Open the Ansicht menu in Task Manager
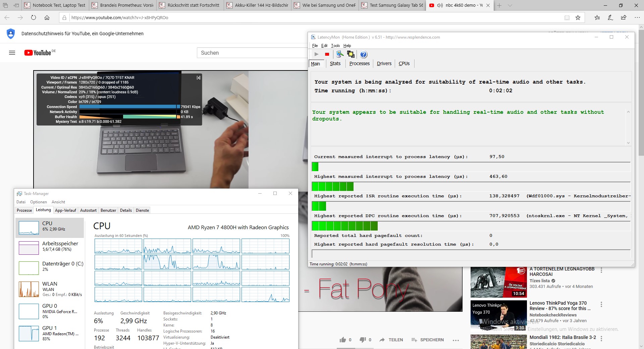The height and width of the screenshot is (349, 644). [x=58, y=202]
